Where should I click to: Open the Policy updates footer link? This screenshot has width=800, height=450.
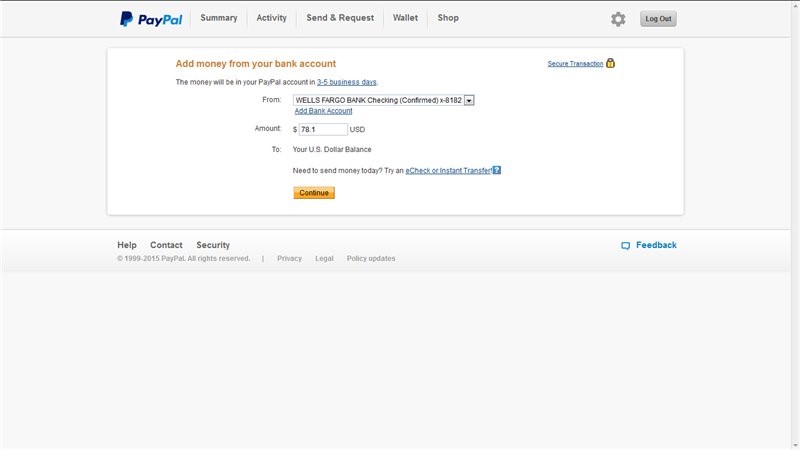[x=371, y=259]
